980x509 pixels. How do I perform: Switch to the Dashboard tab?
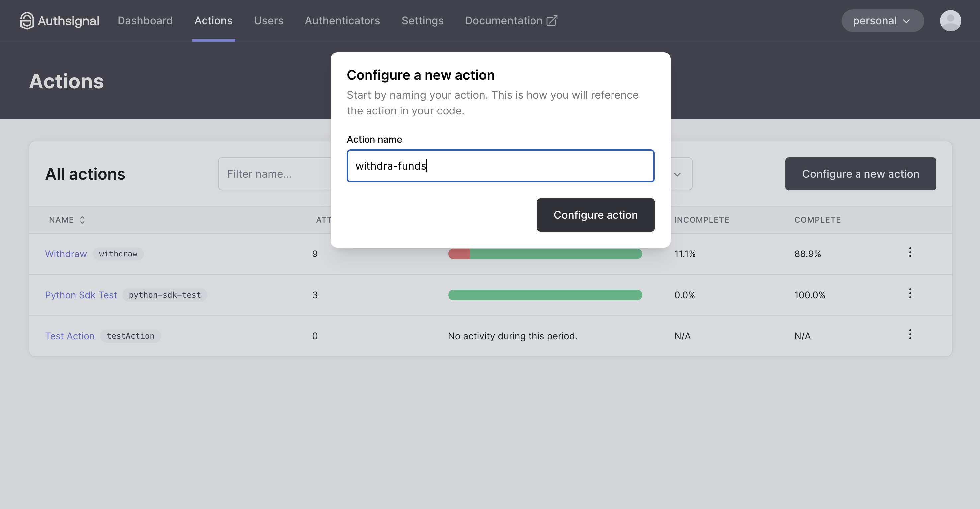click(145, 21)
